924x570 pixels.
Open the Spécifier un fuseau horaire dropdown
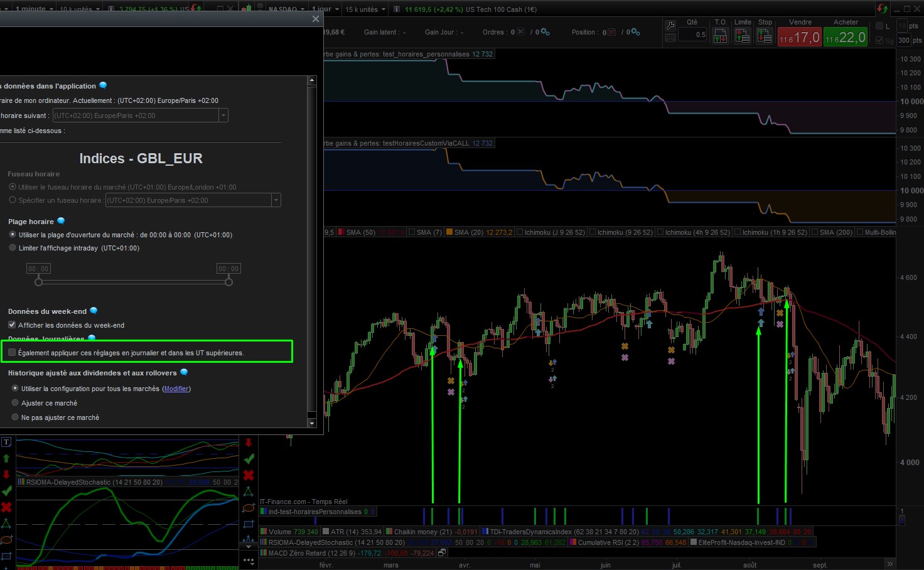[276, 200]
